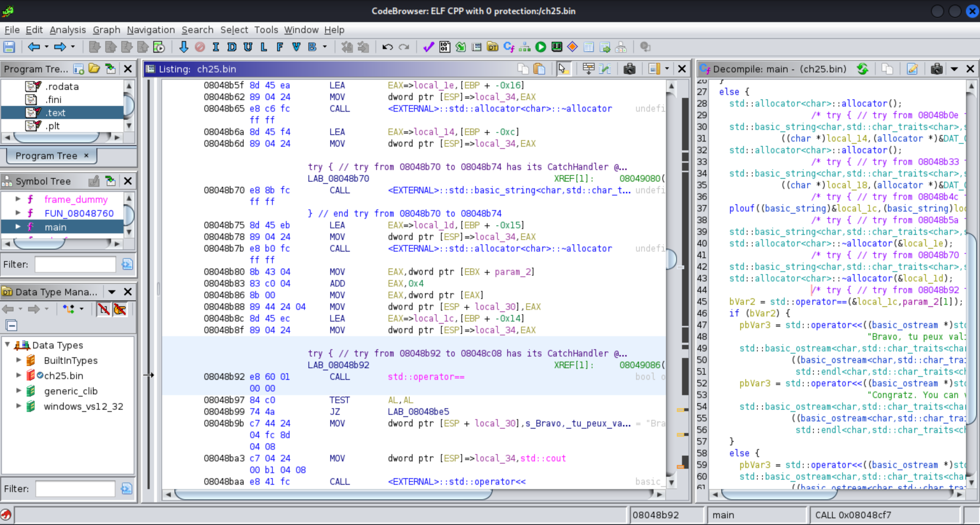The image size is (980, 525).
Task: Click the Decompile panel camera snapshot icon
Action: [936, 69]
